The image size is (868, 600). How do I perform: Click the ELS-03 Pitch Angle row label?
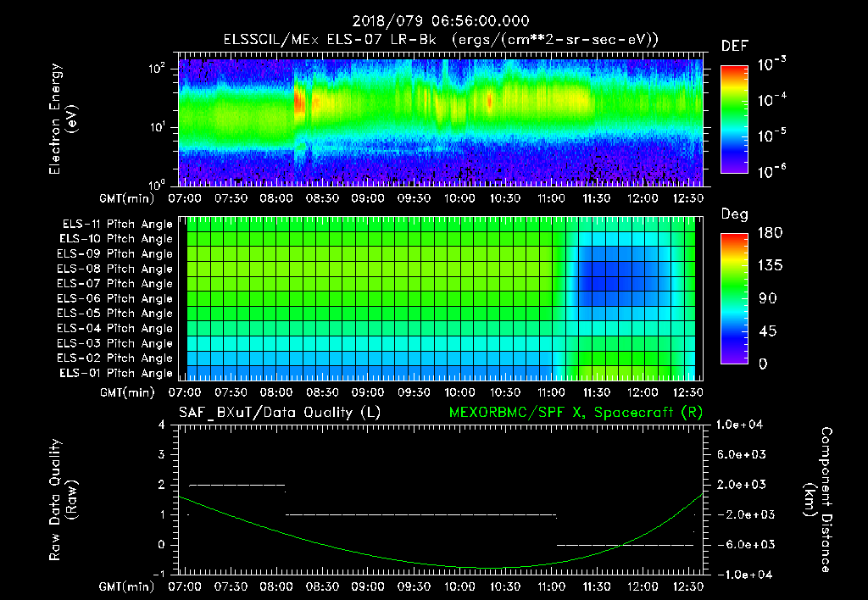click(115, 344)
